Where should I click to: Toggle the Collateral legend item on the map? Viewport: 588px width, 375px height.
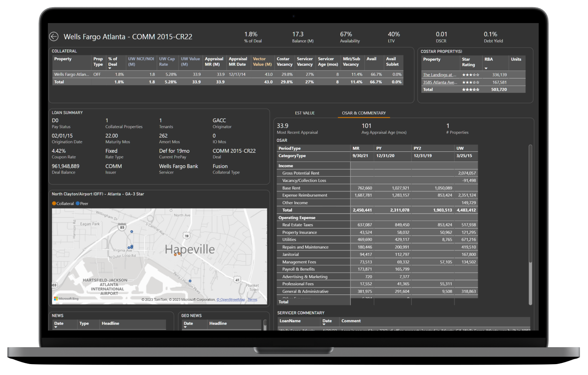[63, 203]
